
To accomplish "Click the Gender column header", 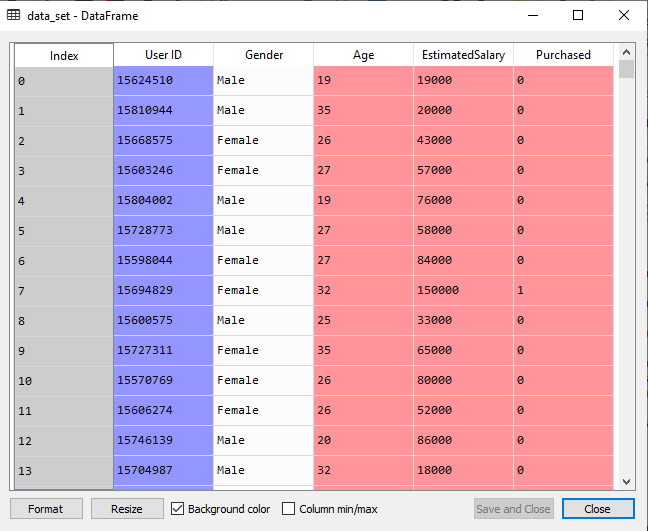I will (x=263, y=55).
